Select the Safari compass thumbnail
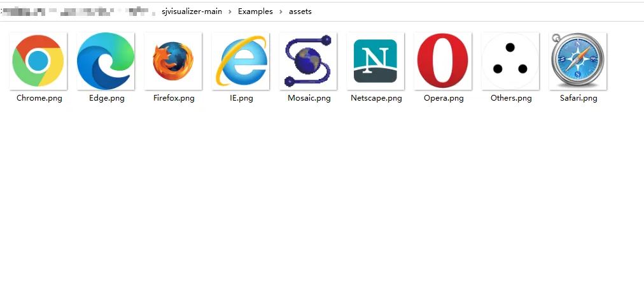This screenshot has height=286, width=644. click(578, 61)
